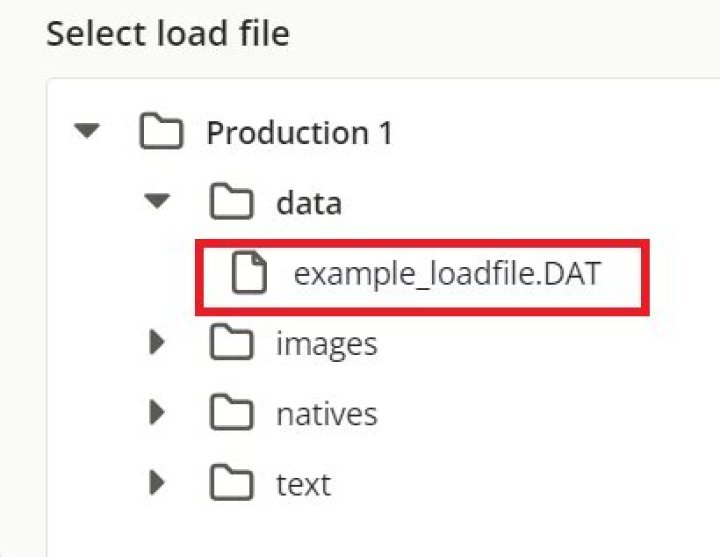This screenshot has width=720, height=557.
Task: Choose the example_loadfile.DAT file name
Action: (447, 274)
